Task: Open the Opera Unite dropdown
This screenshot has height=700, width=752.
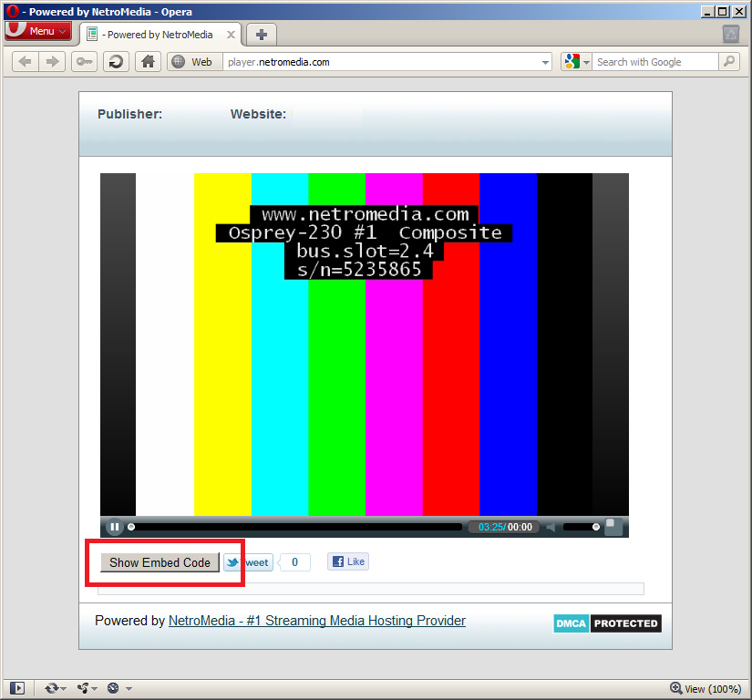Action: (x=87, y=688)
